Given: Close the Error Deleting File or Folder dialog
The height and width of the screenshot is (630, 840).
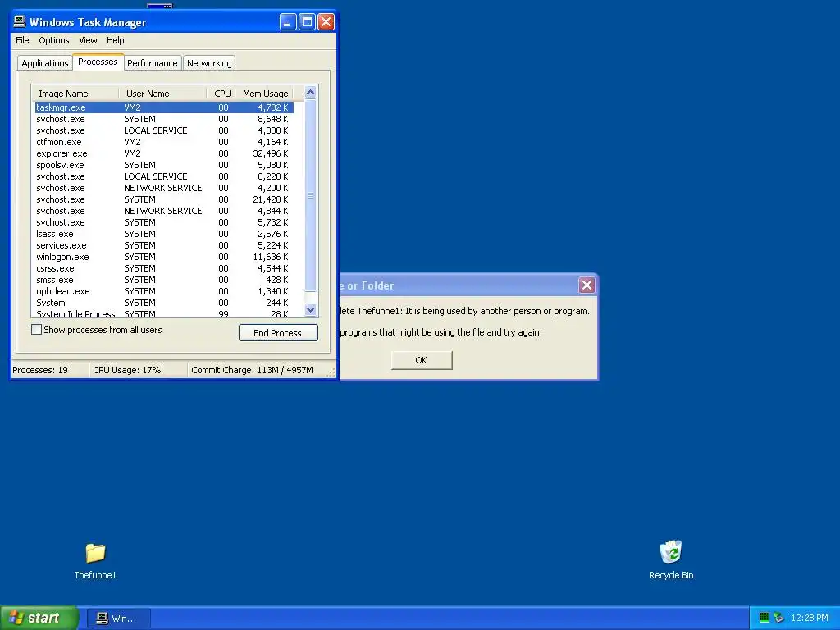Looking at the screenshot, I should [x=587, y=285].
